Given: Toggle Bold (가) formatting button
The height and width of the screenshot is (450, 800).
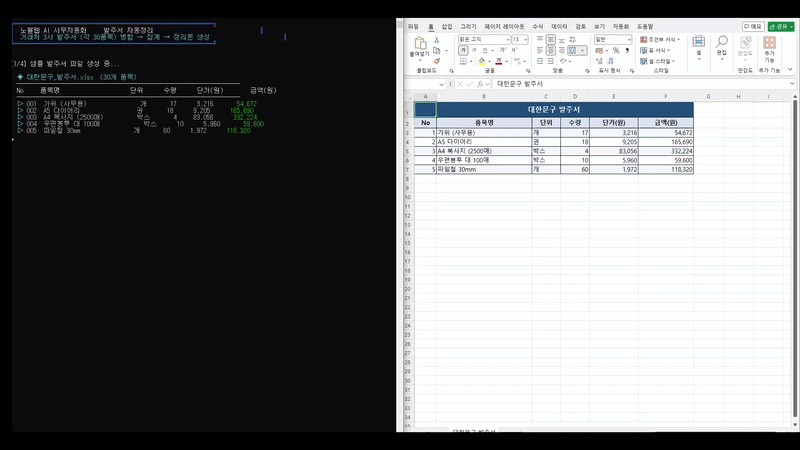Looking at the screenshot, I should 463,50.
